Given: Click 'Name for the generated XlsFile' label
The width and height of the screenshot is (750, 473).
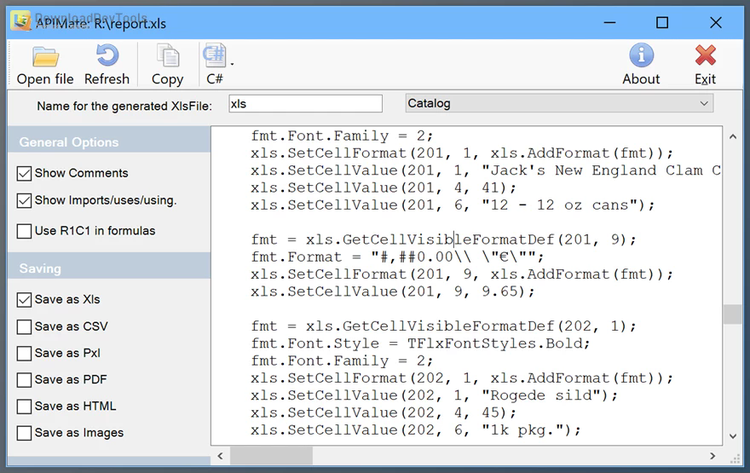Looking at the screenshot, I should pyautogui.click(x=124, y=106).
